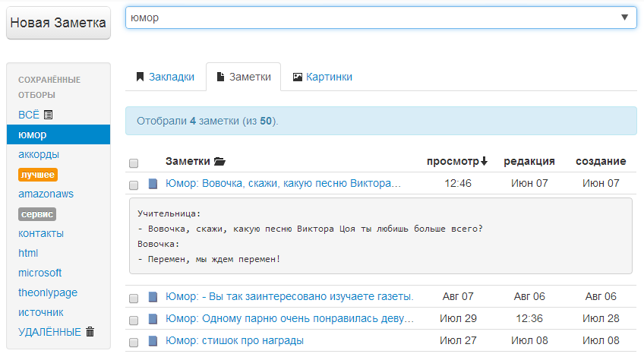Select the аккорды saved filter
Image resolution: width=644 pixels, height=357 pixels.
click(39, 154)
